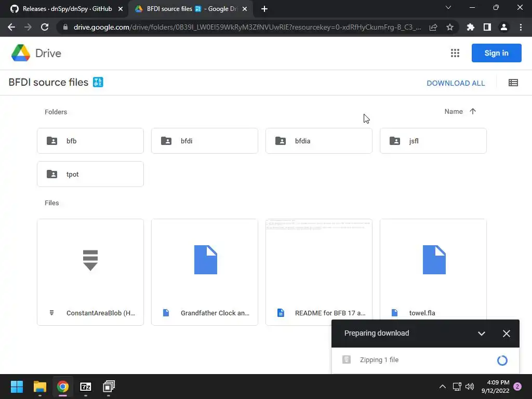This screenshot has height=399, width=532.
Task: Open the Chrome extensions puzzle icon
Action: click(x=471, y=27)
